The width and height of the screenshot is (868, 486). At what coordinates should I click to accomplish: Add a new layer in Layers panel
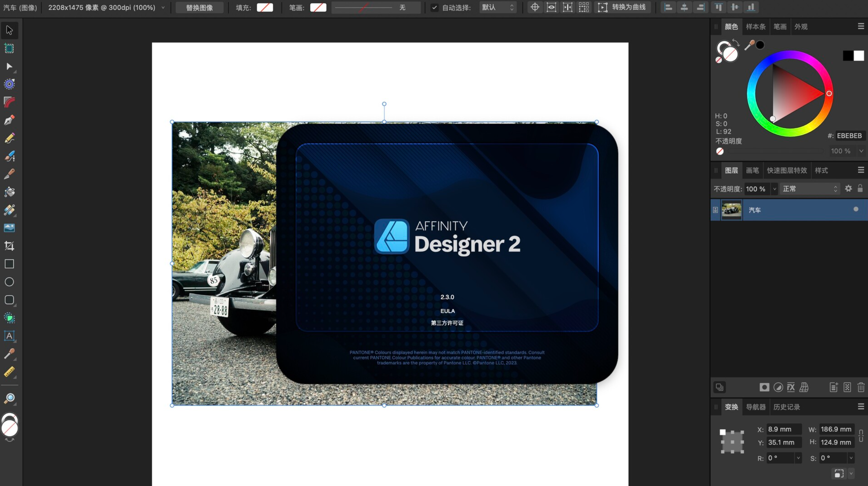point(834,387)
